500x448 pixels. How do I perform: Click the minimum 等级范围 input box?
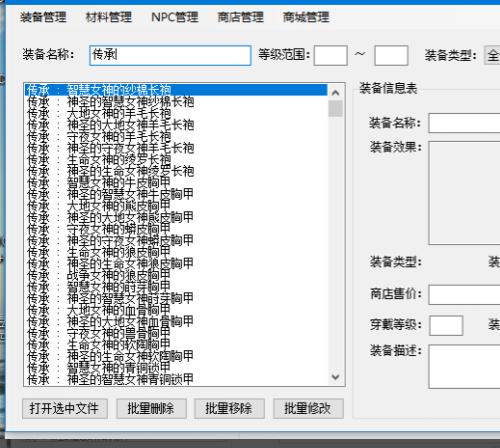coord(331,55)
